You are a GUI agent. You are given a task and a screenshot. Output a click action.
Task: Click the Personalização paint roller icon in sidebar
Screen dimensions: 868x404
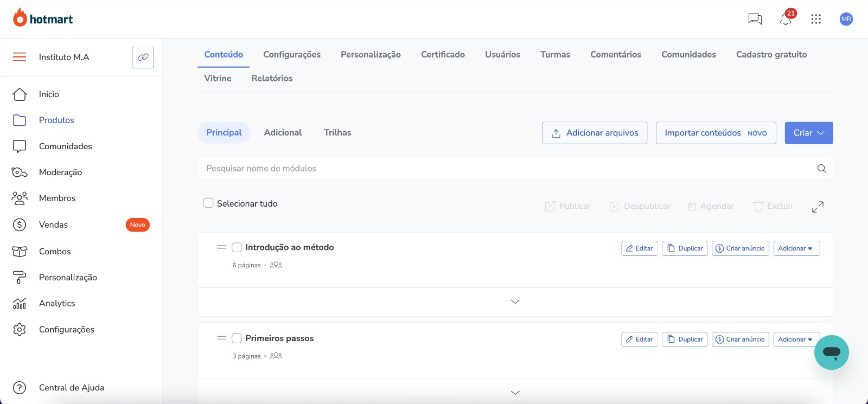tap(20, 277)
